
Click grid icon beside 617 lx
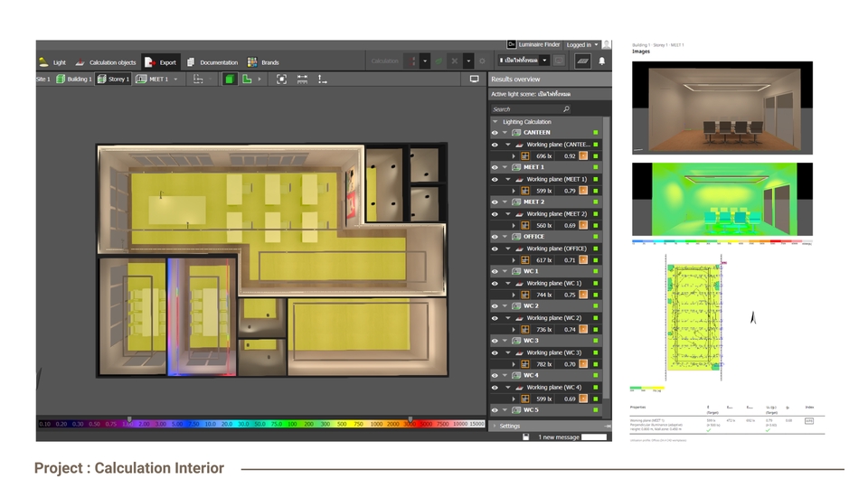tap(524, 260)
